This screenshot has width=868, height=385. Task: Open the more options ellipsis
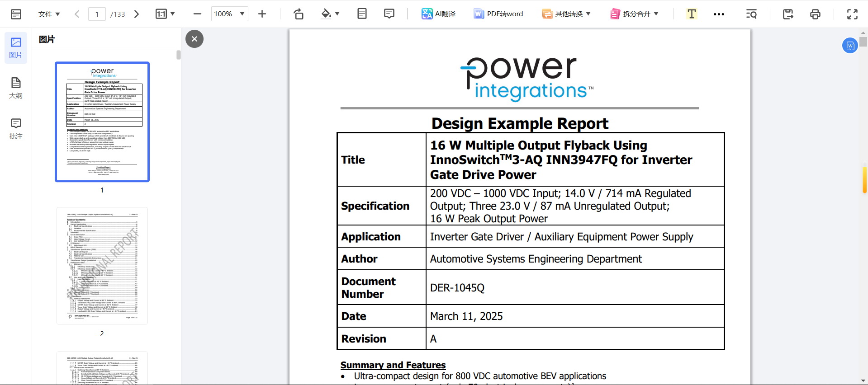719,14
